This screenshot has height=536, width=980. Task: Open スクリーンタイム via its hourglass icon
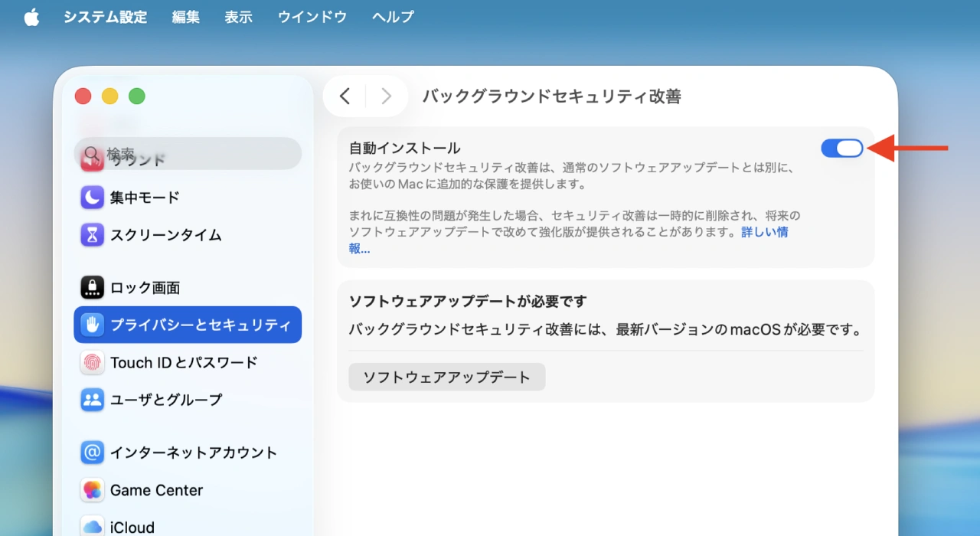(92, 235)
